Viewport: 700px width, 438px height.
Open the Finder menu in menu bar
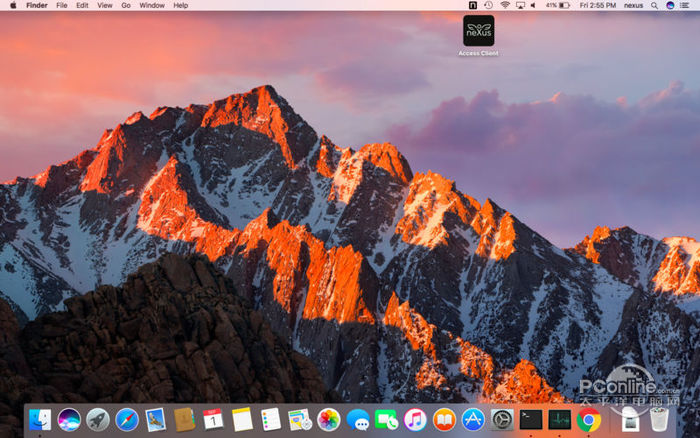(x=36, y=5)
